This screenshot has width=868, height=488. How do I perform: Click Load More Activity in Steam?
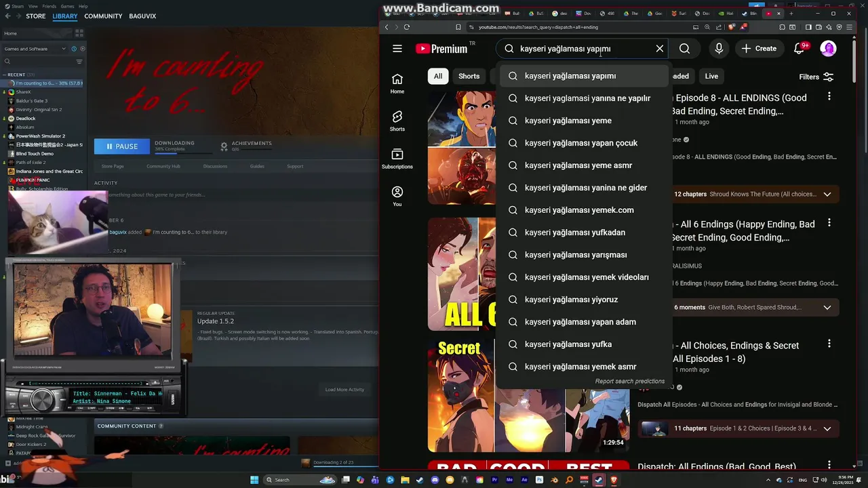344,390
